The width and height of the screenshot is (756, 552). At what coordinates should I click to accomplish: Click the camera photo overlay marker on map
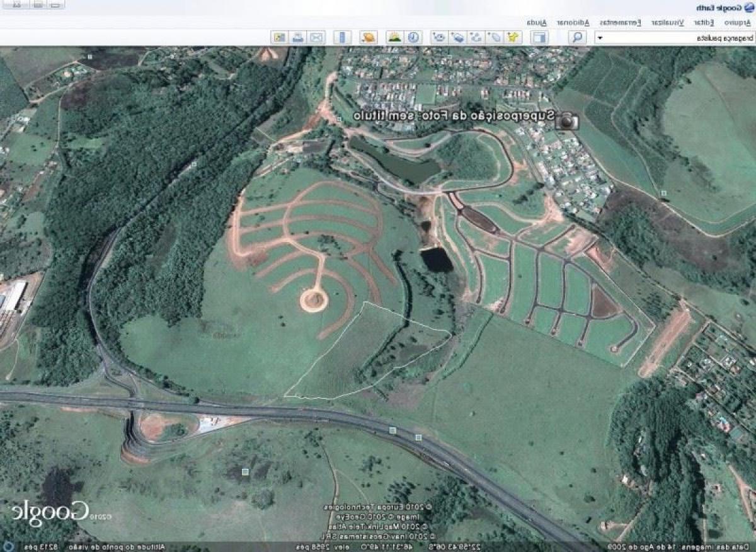click(x=567, y=120)
